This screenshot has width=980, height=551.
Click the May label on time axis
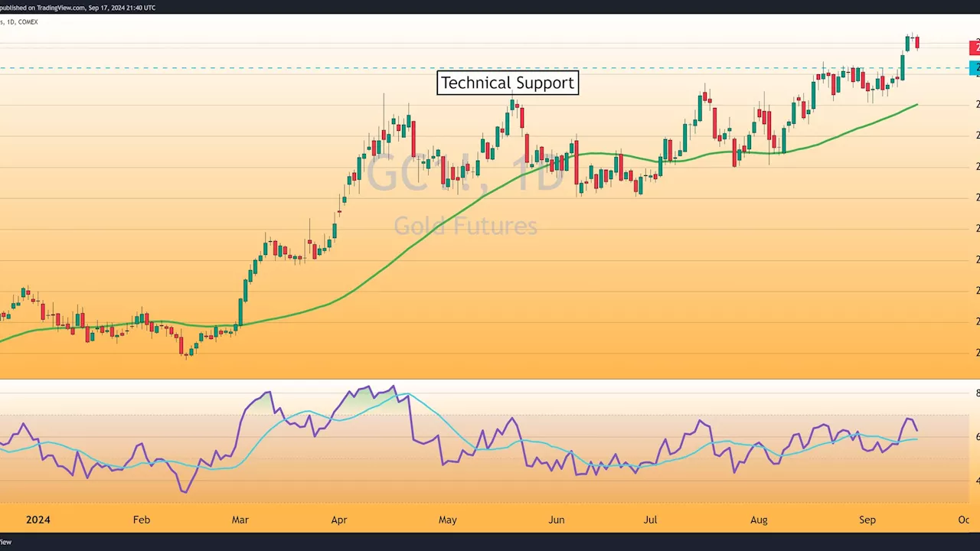tap(448, 520)
